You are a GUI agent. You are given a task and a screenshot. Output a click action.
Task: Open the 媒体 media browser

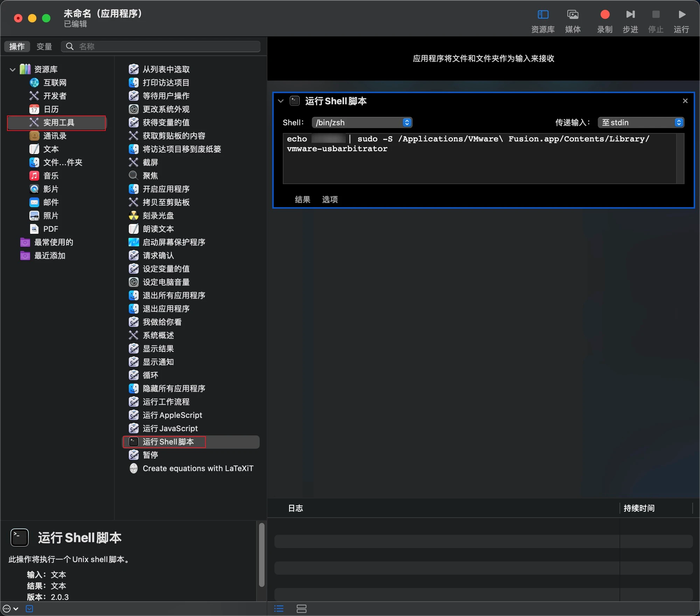[573, 21]
